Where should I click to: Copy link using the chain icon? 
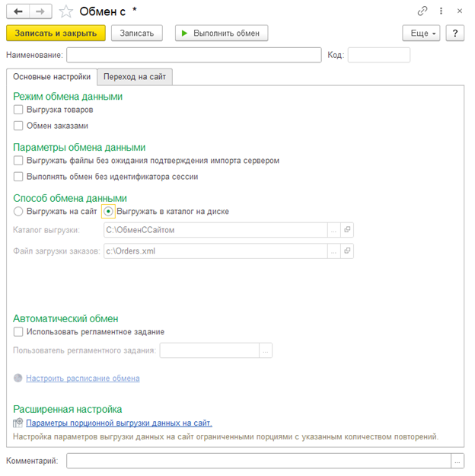(x=422, y=11)
